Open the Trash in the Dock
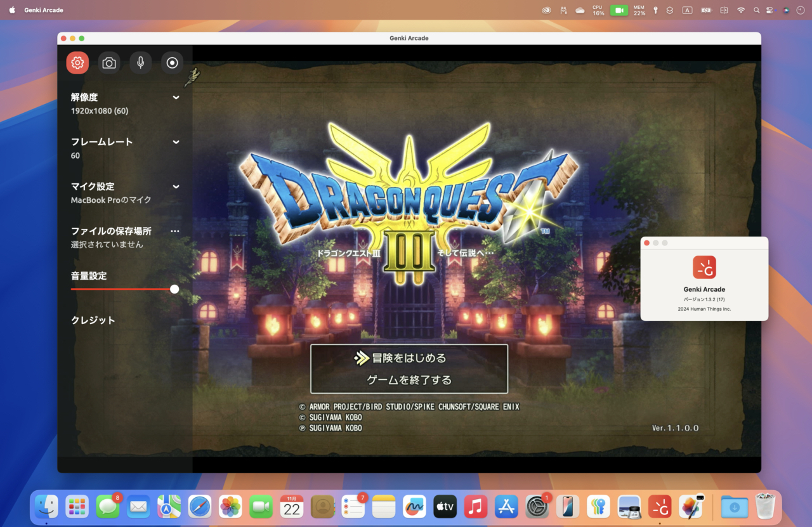 (766, 506)
